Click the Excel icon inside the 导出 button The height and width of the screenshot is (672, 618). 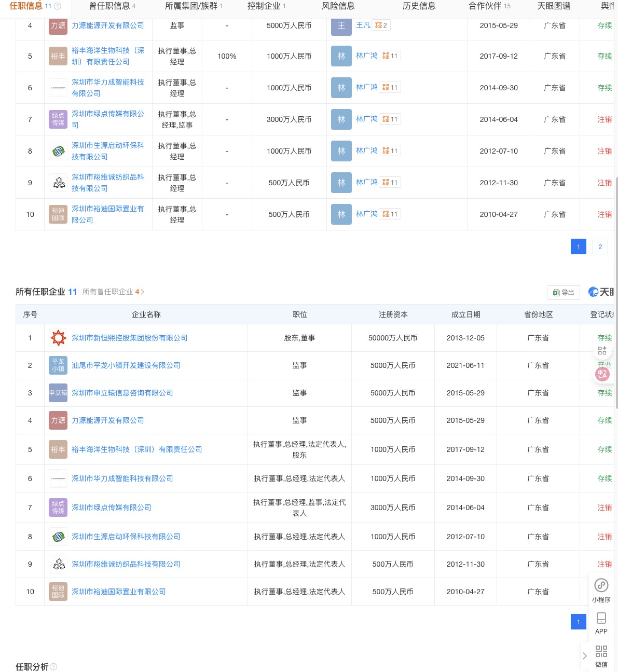[x=555, y=292]
